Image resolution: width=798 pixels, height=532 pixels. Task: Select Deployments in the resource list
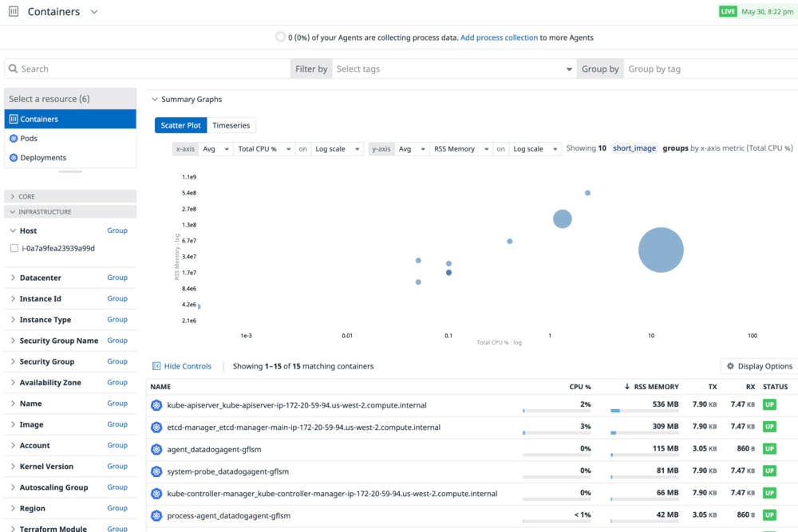click(x=70, y=158)
